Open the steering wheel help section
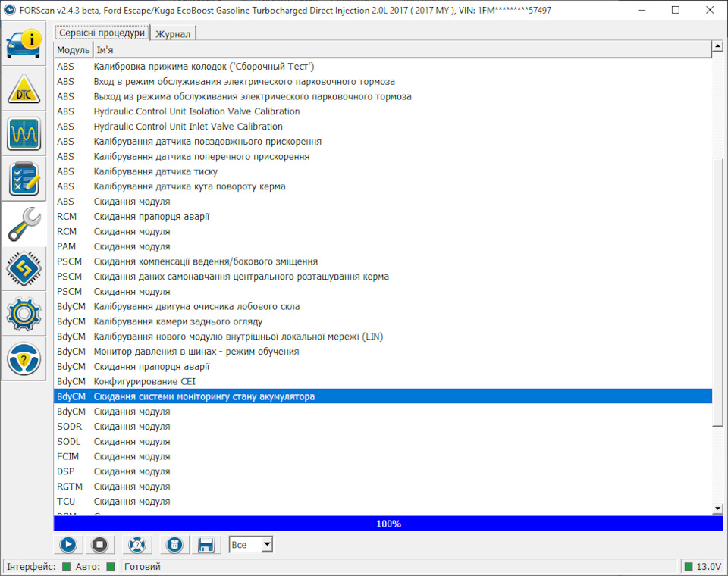The image size is (728, 576). click(x=24, y=358)
